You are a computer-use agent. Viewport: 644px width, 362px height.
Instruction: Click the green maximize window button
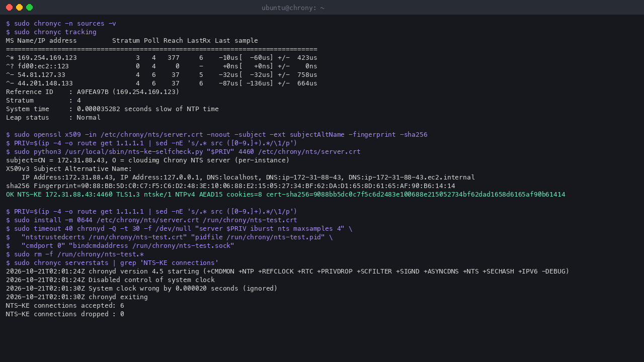pos(29,8)
